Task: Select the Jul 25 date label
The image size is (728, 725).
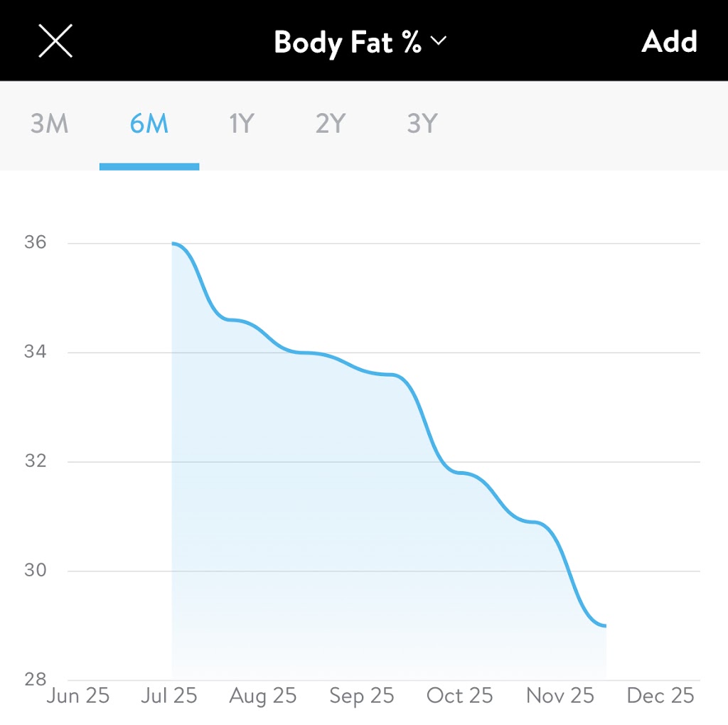Action: (x=169, y=695)
